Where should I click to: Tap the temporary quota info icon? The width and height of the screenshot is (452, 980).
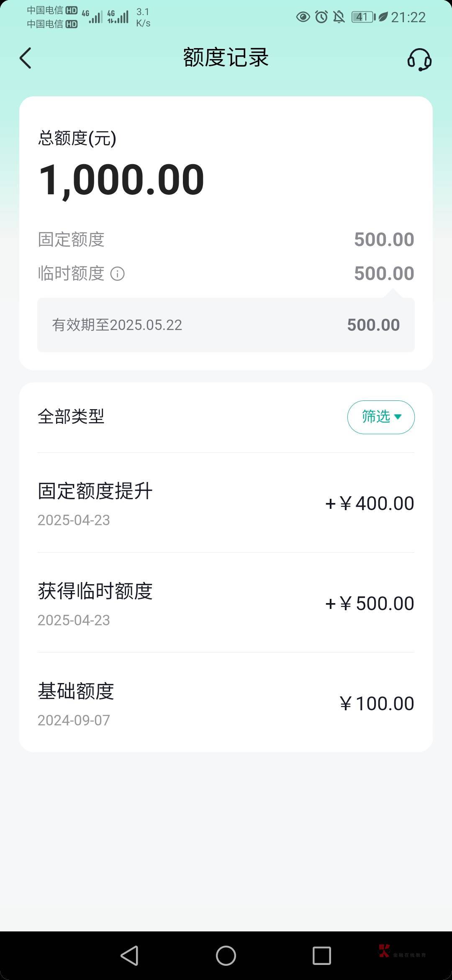(x=117, y=274)
